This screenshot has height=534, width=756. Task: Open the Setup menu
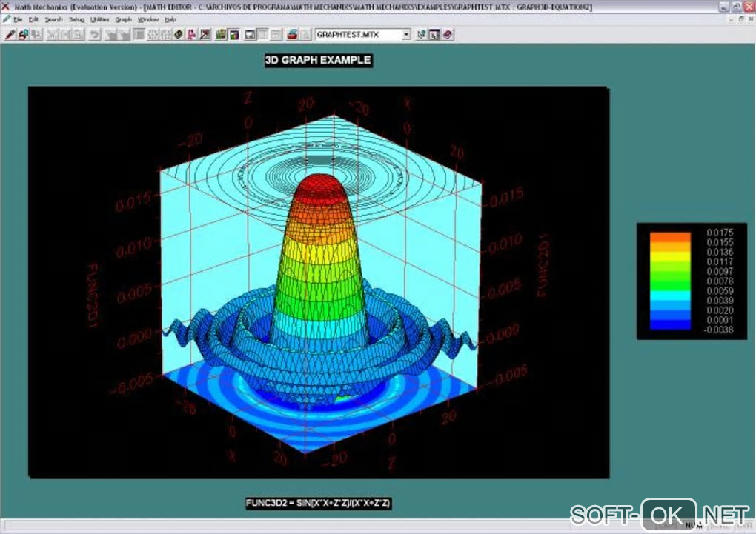(76, 20)
